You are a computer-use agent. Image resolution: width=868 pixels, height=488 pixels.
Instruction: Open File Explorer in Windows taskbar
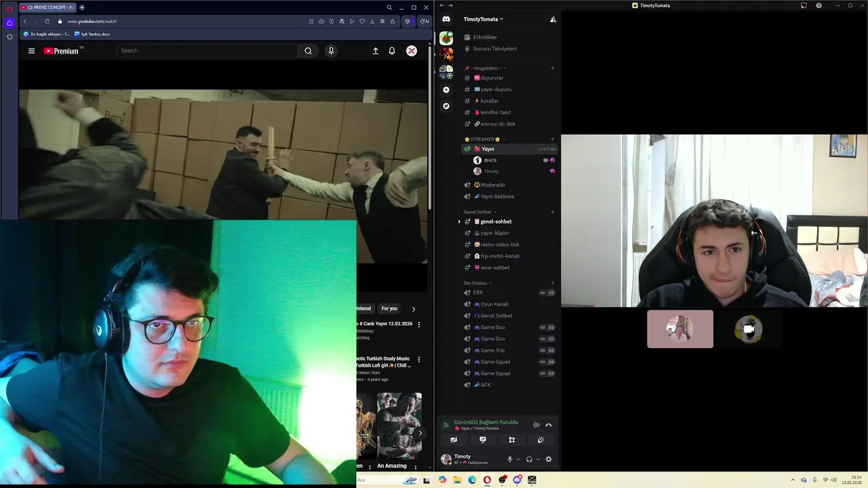tap(457, 480)
